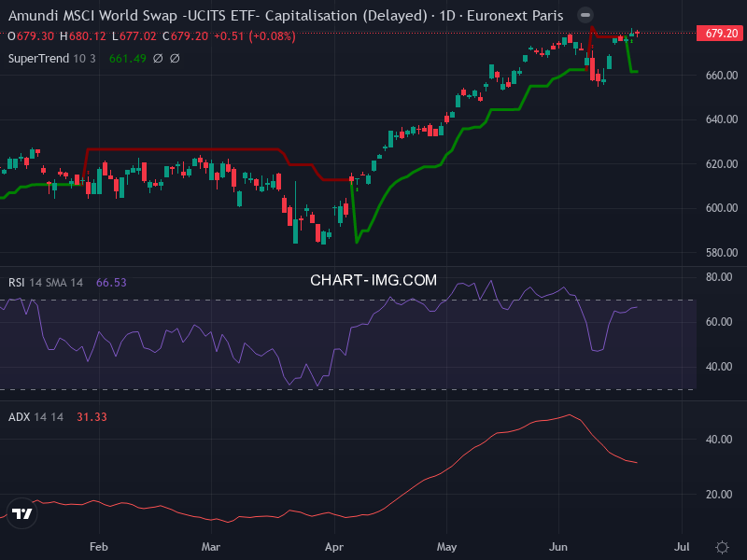Click the Jun label on time axis

click(557, 547)
